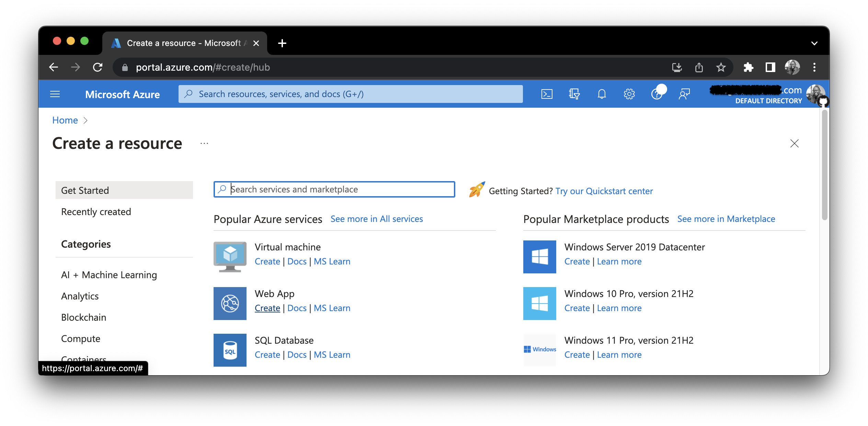This screenshot has height=426, width=868.
Task: Select Recently created
Action: pos(96,212)
